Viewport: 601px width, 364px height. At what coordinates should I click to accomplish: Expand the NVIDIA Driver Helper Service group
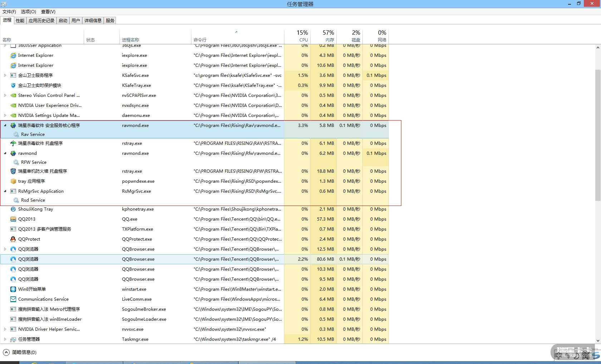(5, 329)
